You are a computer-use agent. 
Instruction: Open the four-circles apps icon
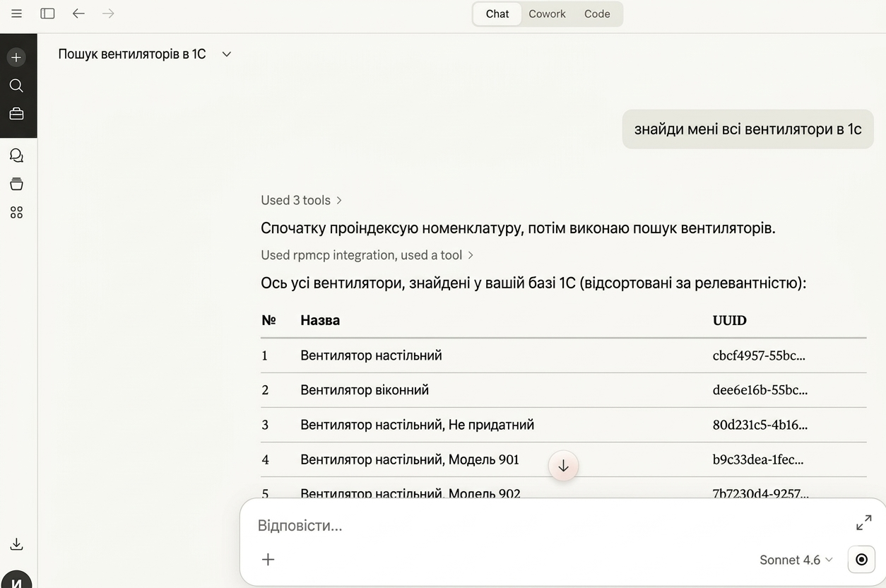pyautogui.click(x=16, y=212)
